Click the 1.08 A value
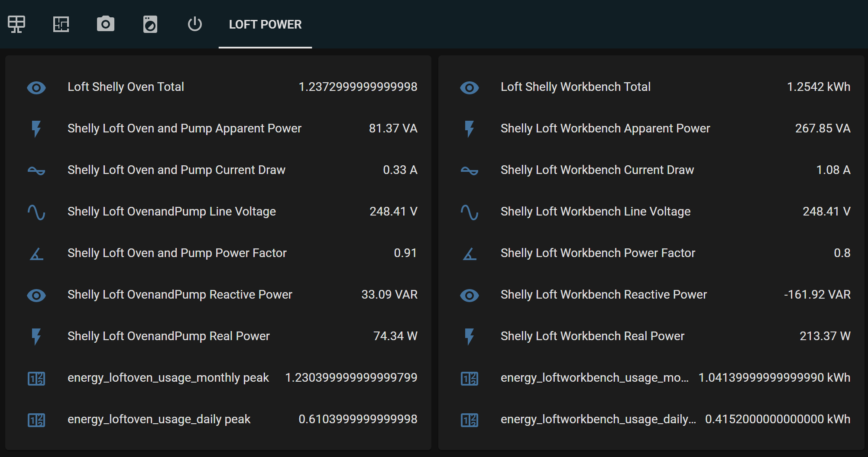Screen dimensions: 868x457 point(833,170)
